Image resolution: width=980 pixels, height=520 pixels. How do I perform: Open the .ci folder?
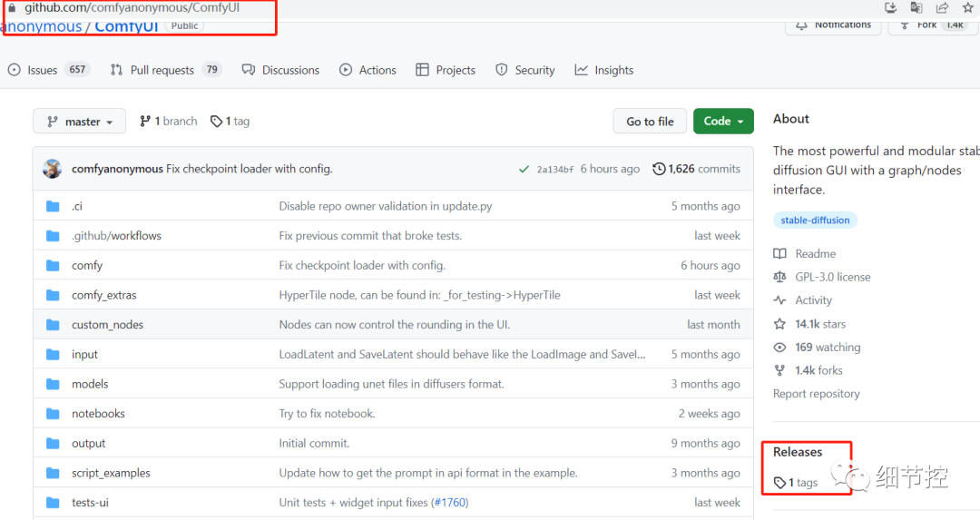pos(77,206)
